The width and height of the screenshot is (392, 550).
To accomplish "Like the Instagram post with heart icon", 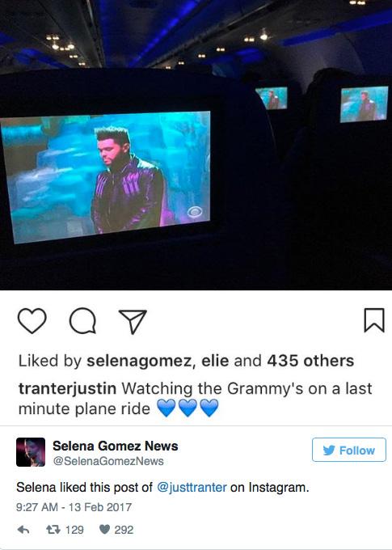I will tap(32, 320).
